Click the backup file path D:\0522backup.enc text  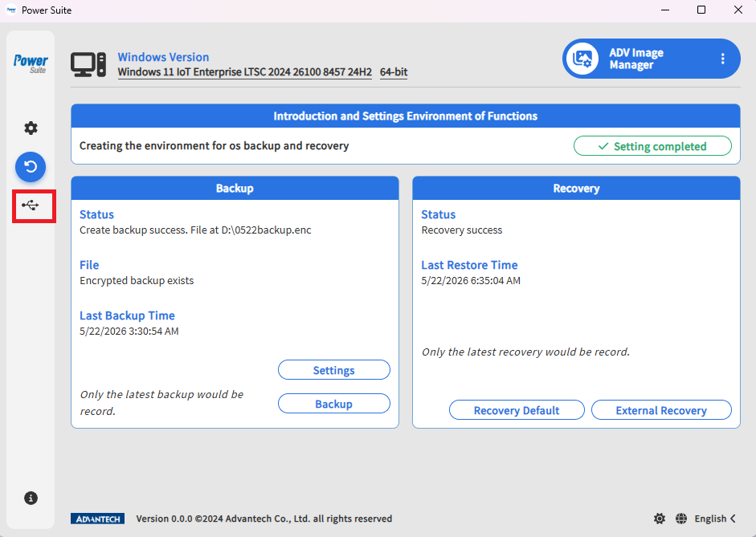(266, 230)
